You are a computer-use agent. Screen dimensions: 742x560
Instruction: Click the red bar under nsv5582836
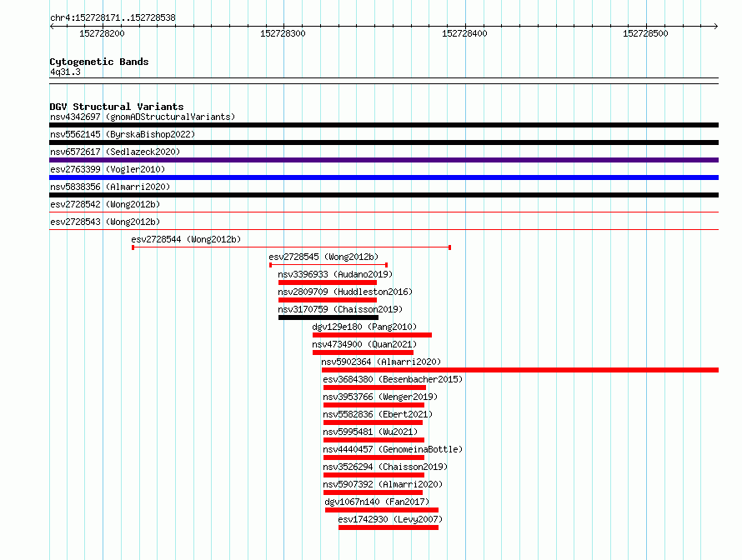pos(373,422)
